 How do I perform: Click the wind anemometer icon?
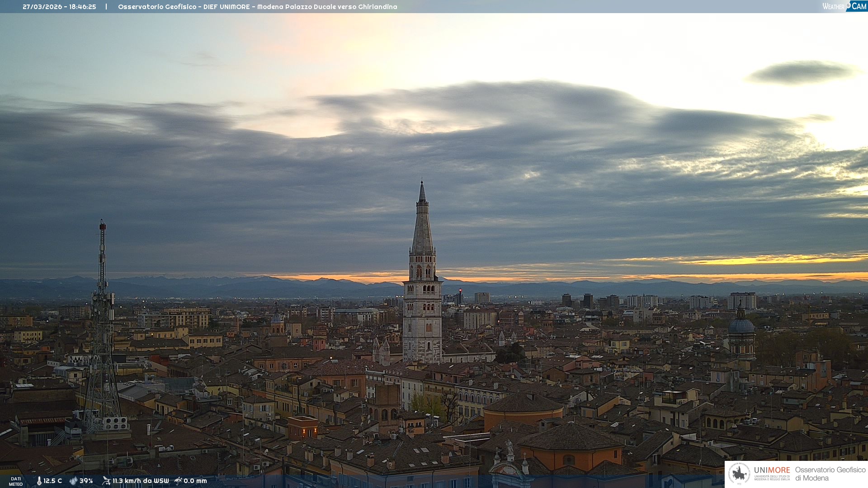tap(106, 481)
